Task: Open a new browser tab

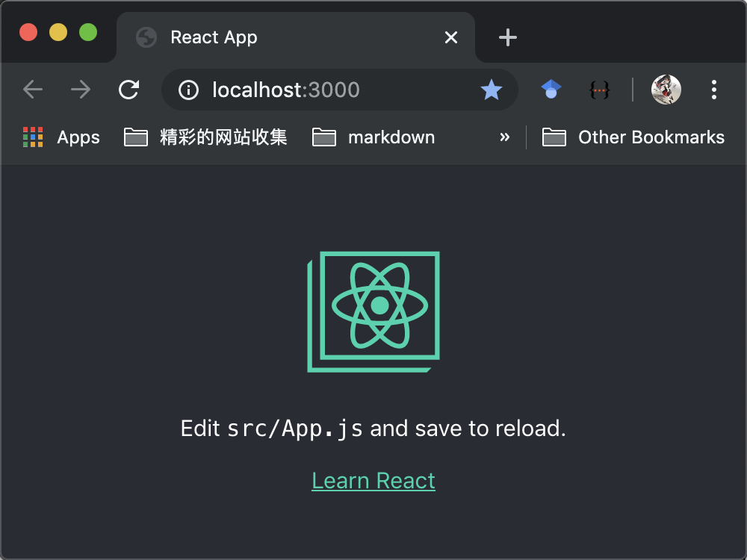Action: pos(508,37)
